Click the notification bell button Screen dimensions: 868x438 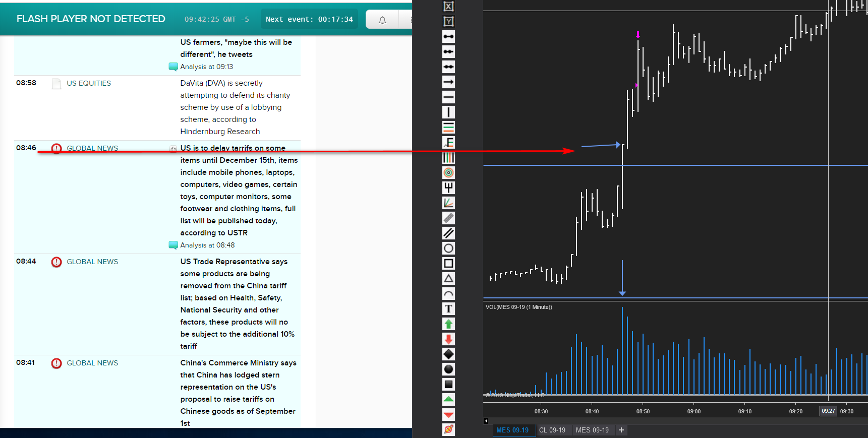(x=382, y=20)
